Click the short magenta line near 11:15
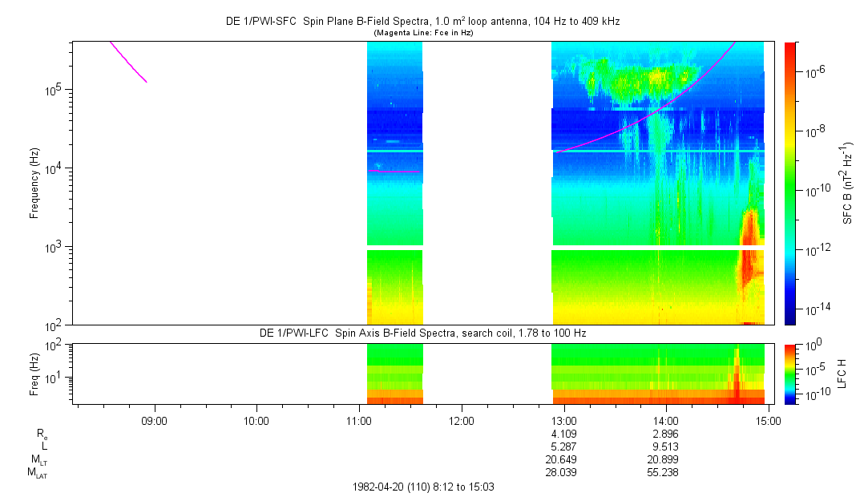The height and width of the screenshot is (497, 868). click(x=394, y=172)
